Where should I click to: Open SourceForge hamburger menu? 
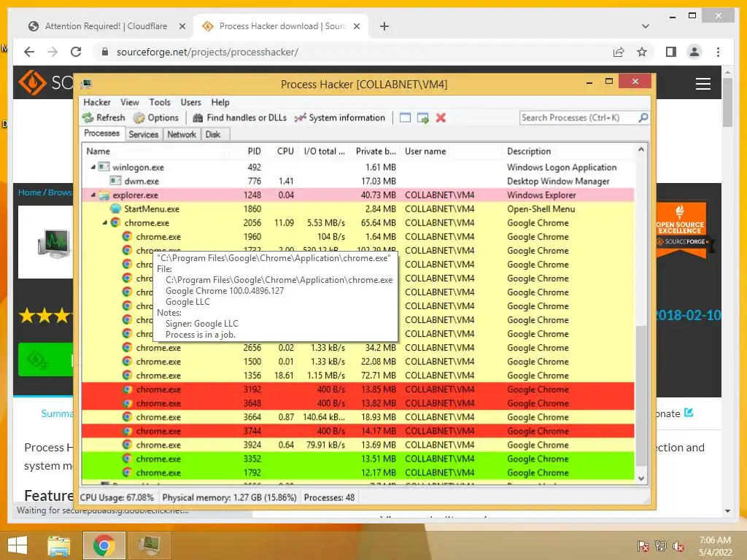(703, 84)
